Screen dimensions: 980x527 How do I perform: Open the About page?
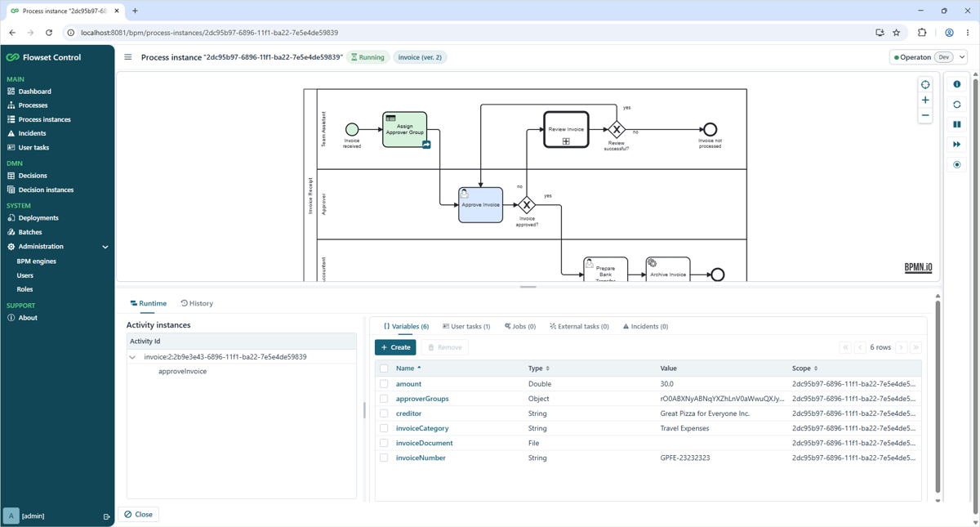click(x=28, y=318)
